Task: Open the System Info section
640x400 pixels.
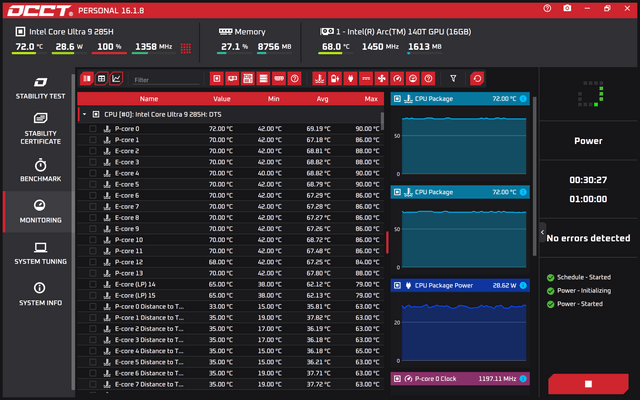Action: (40, 294)
